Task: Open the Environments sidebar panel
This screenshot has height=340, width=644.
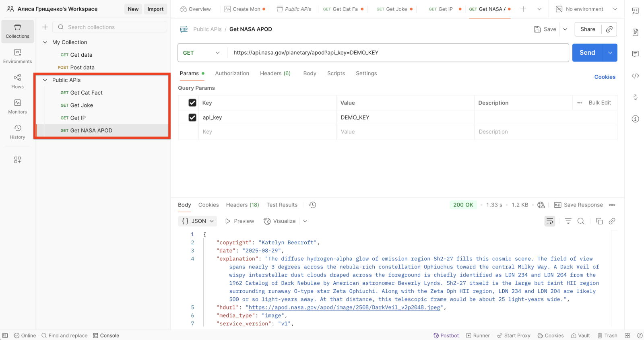Action: 18,56
